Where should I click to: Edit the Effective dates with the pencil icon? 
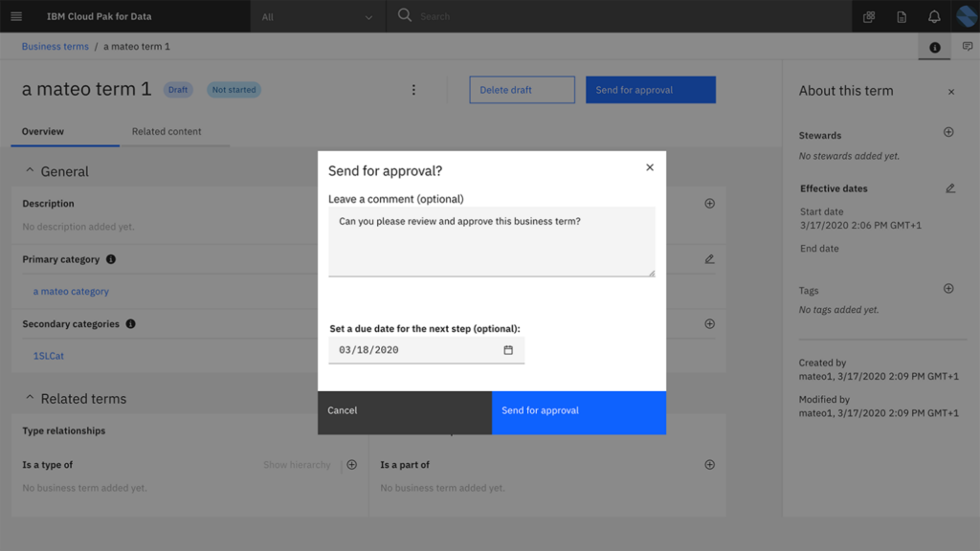[x=949, y=188]
